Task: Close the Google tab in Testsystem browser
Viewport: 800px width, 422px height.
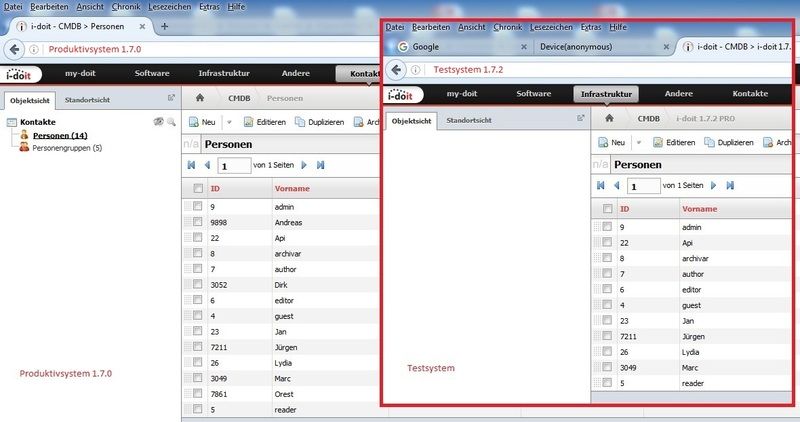Action: point(523,47)
